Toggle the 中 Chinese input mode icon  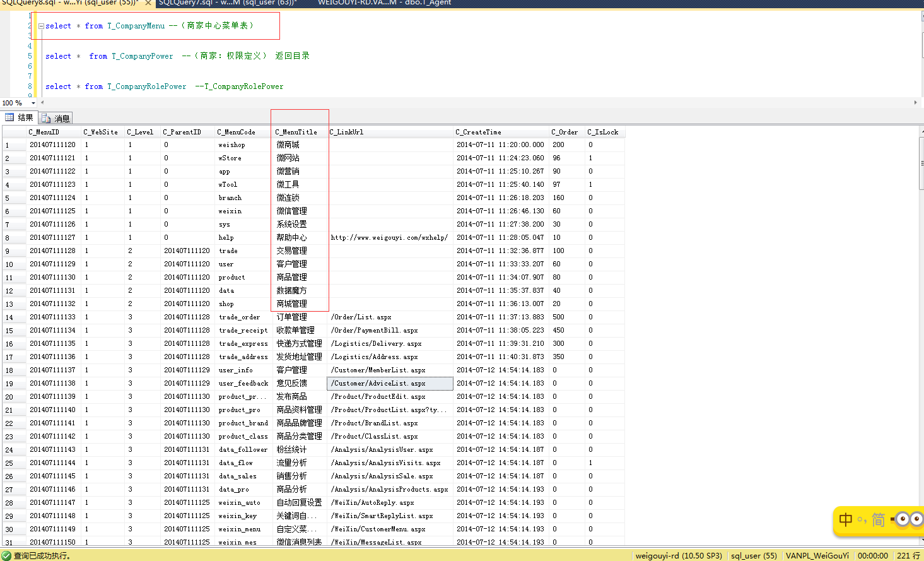point(846,520)
